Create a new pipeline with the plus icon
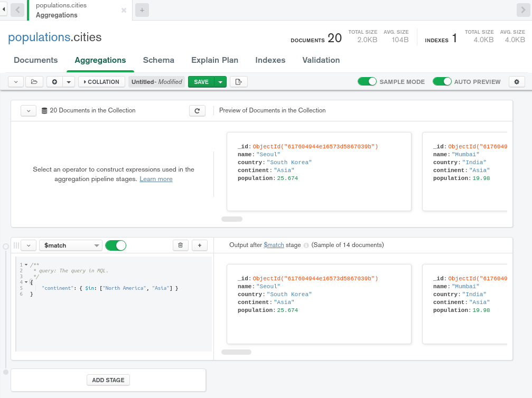This screenshot has height=398, width=532. point(54,81)
